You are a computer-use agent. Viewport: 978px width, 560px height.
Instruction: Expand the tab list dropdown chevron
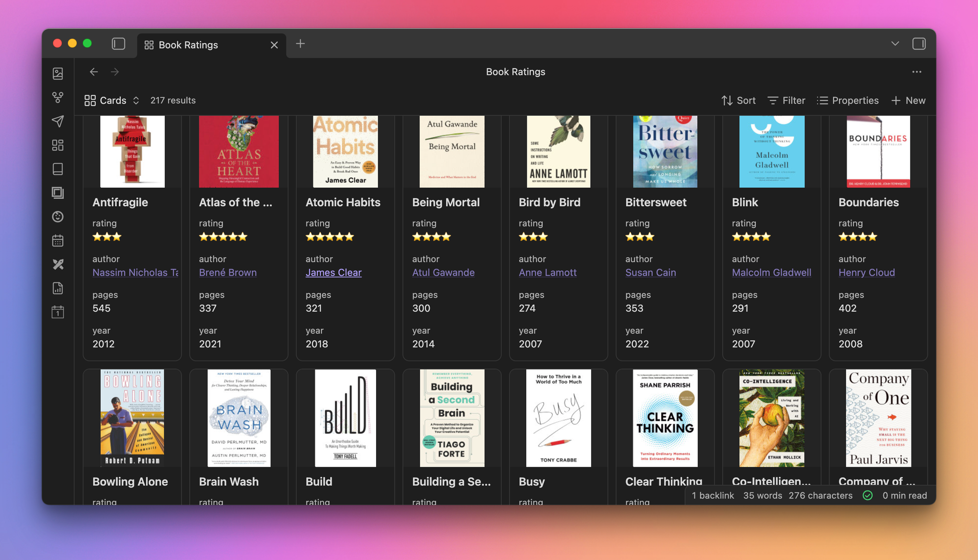tap(895, 44)
